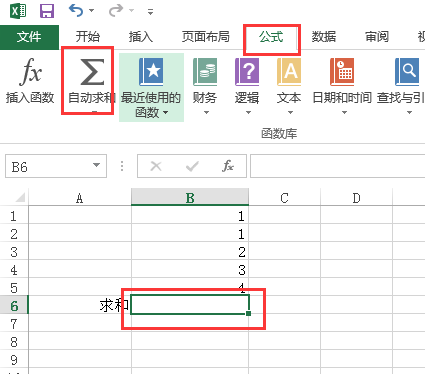Image resolution: width=425 pixels, height=374 pixels.
Task: Click the Excel application icon
Action: pos(18,11)
